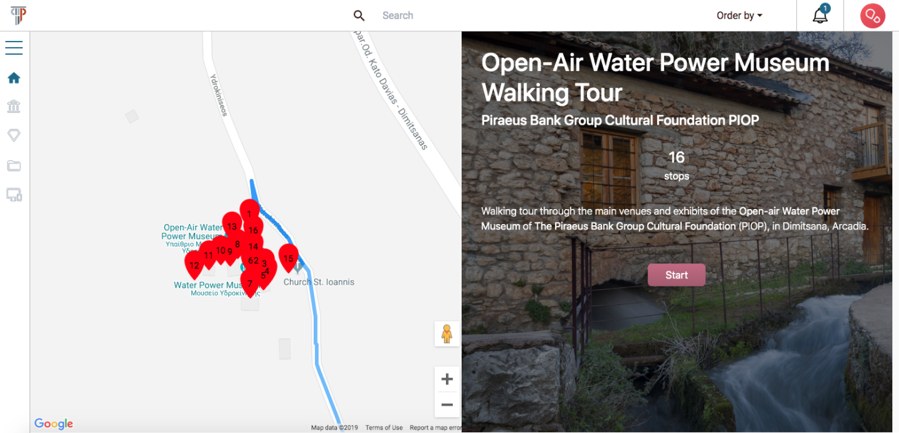Go to Home via sidebar house icon
The image size is (899, 433).
pyautogui.click(x=14, y=78)
